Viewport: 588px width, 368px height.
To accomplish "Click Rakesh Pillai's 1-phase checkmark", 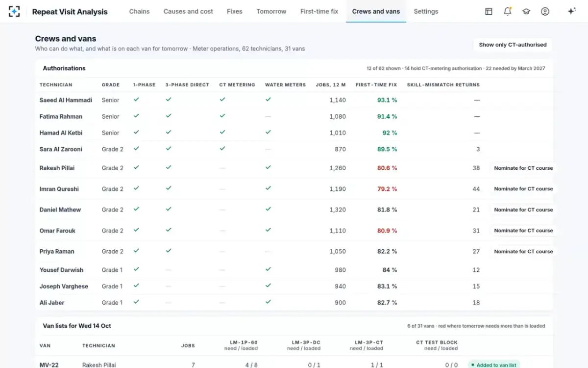I will [136, 167].
